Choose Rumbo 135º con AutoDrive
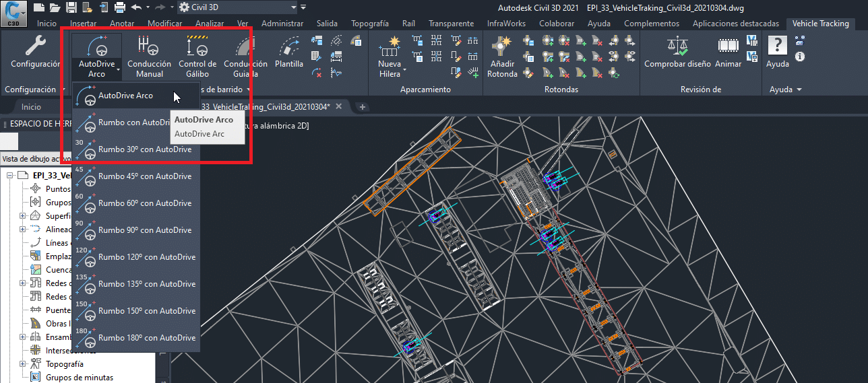This screenshot has width=868, height=383. pyautogui.click(x=136, y=284)
